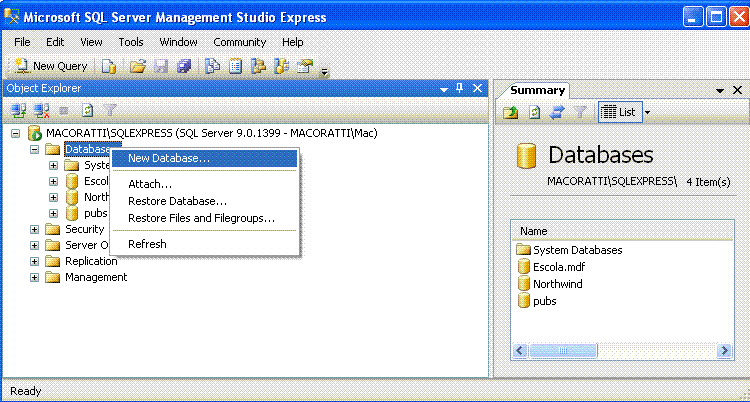This screenshot has height=402, width=750.
Task: Click the List view button
Action: (x=618, y=112)
